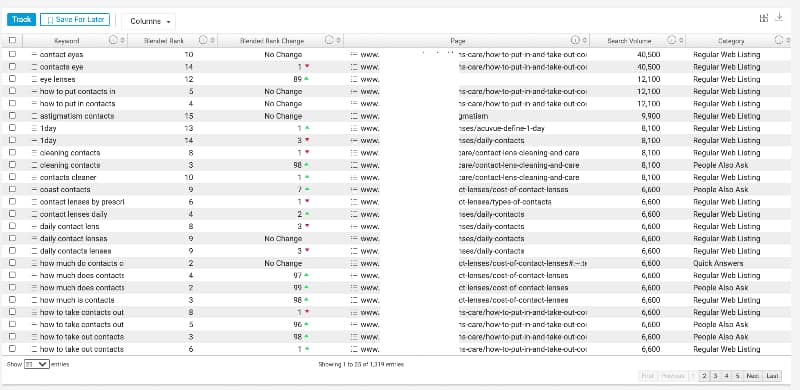Click the 89 rank change for eye lenses
Screen dimensions: 800x390
(x=297, y=79)
